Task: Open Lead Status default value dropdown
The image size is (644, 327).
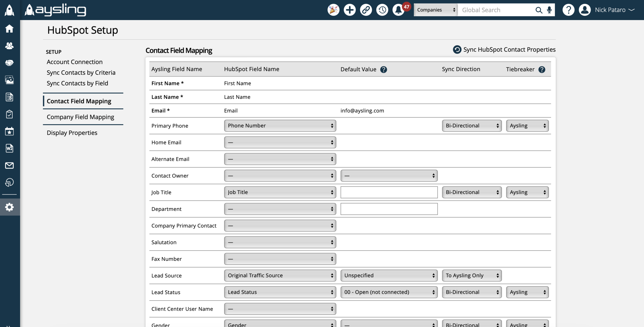Action: click(x=389, y=292)
